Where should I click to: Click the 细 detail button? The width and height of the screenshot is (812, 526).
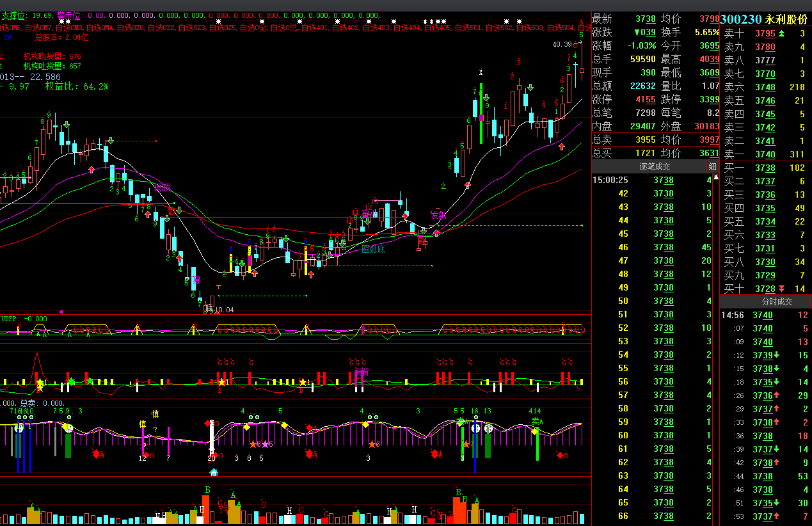tap(712, 166)
